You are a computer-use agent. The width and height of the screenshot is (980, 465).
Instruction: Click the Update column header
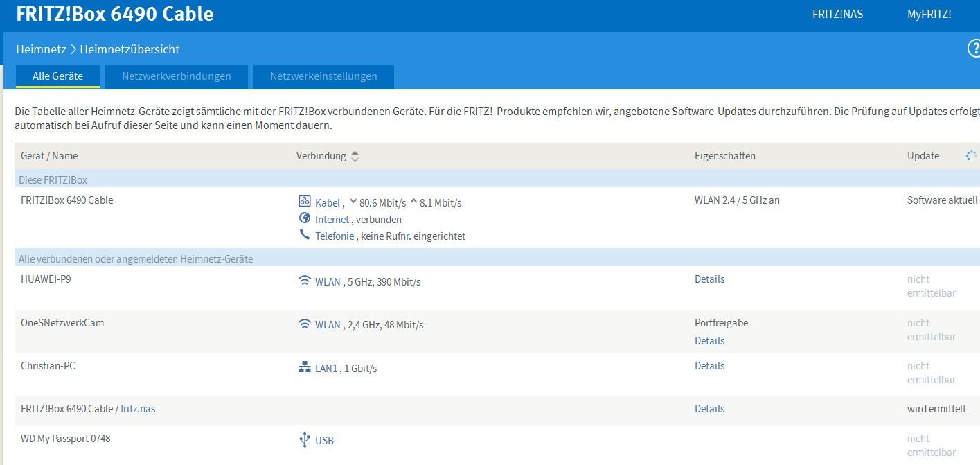pyautogui.click(x=923, y=156)
